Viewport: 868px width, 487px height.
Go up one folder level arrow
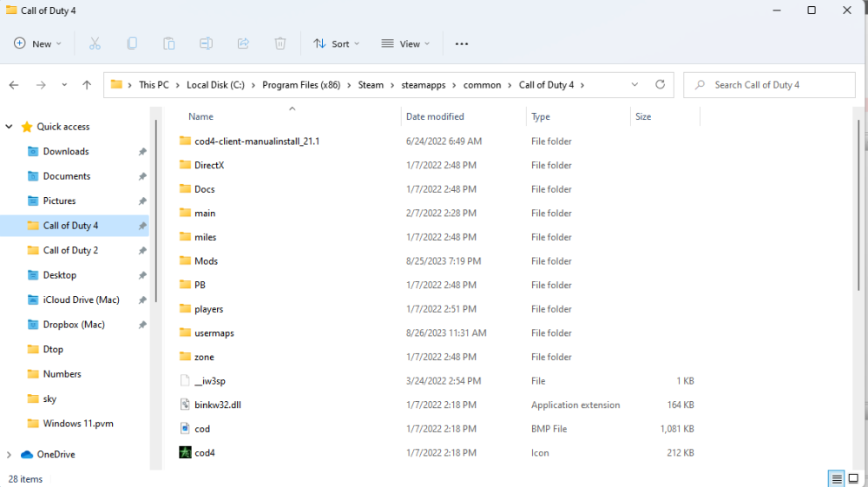[x=87, y=85]
